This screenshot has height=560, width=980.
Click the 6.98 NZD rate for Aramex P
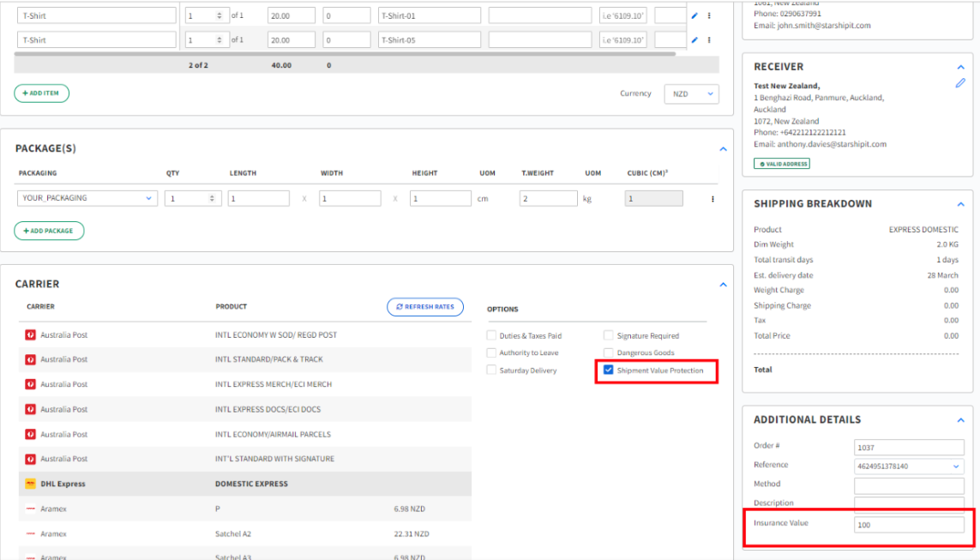[409, 509]
